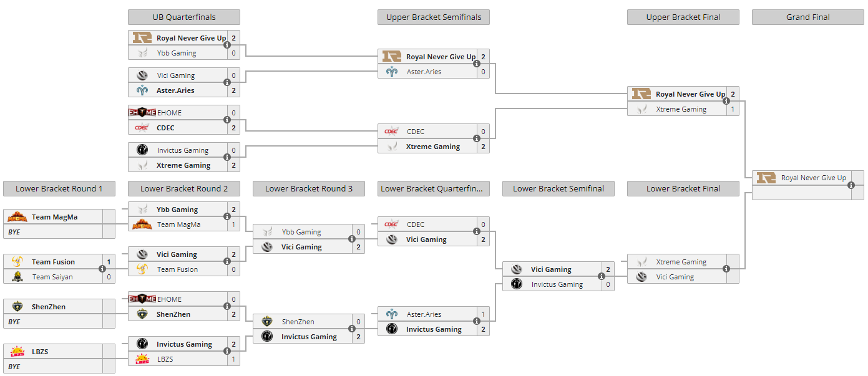Click ShenZhen team name in Lower Bracket Round 1
Screen dimensions: 868x376
click(49, 307)
